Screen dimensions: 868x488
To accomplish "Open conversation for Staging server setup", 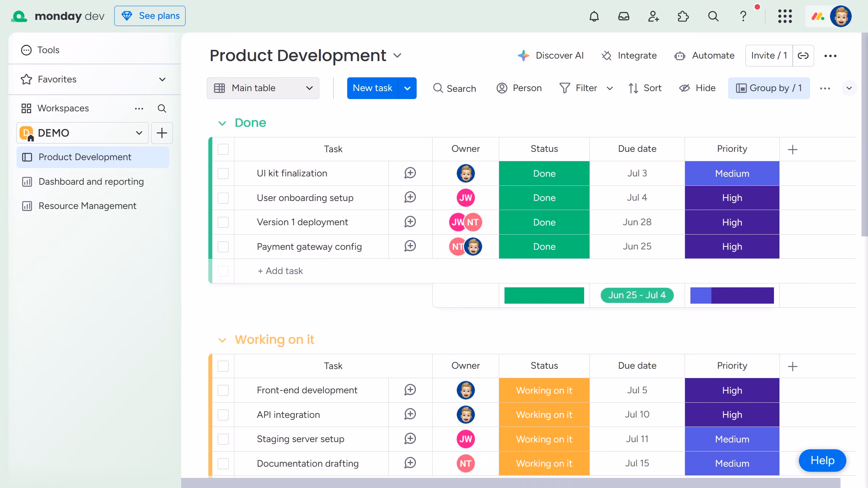I will pyautogui.click(x=410, y=439).
